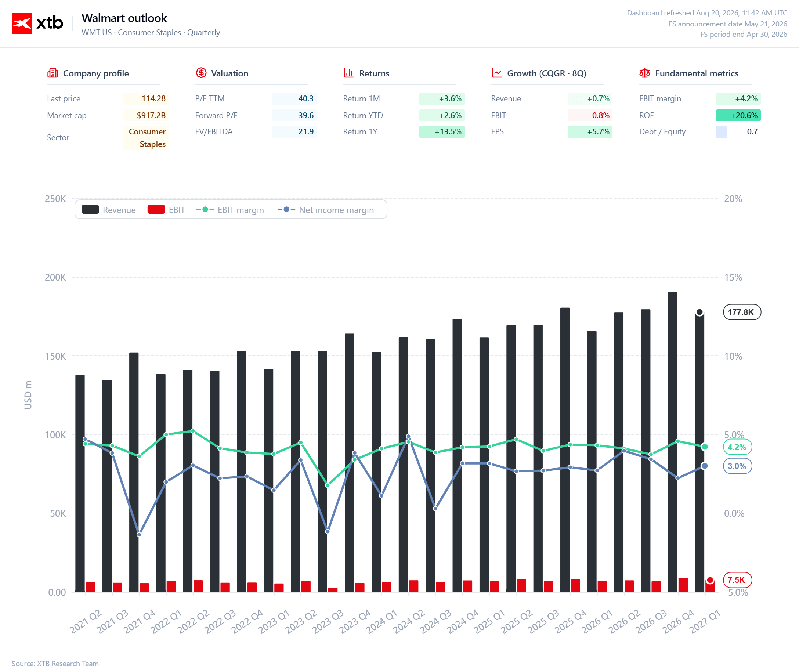Click the 250K left axis label

pos(55,199)
